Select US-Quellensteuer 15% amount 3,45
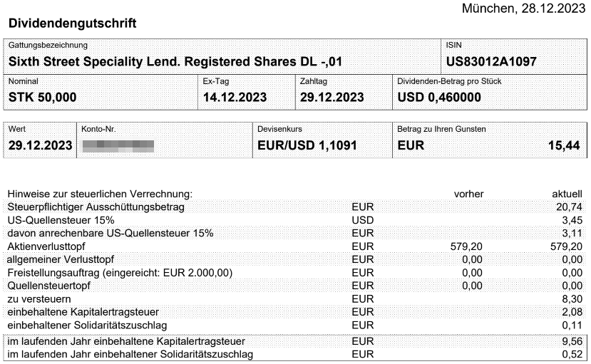This screenshot has height=364, width=591. pos(572,220)
